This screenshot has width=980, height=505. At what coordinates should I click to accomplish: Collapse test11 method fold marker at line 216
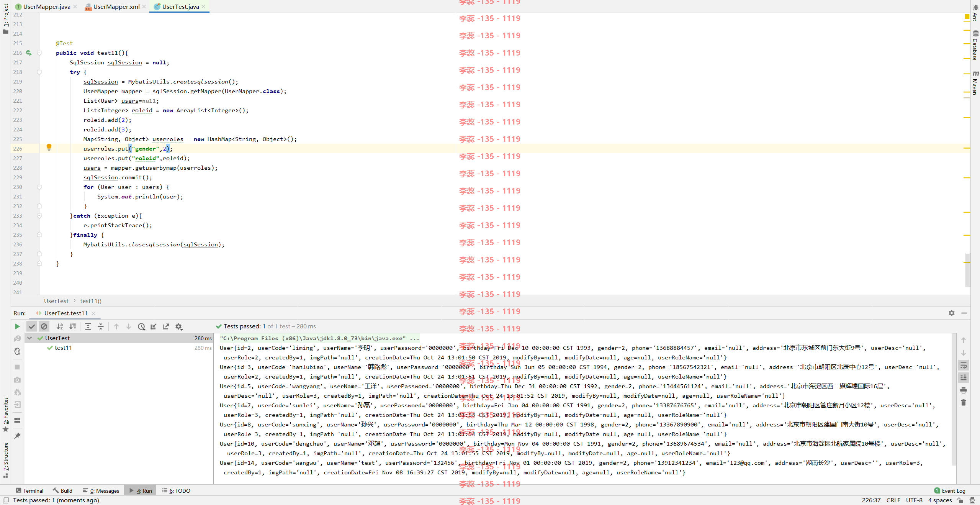[39, 53]
